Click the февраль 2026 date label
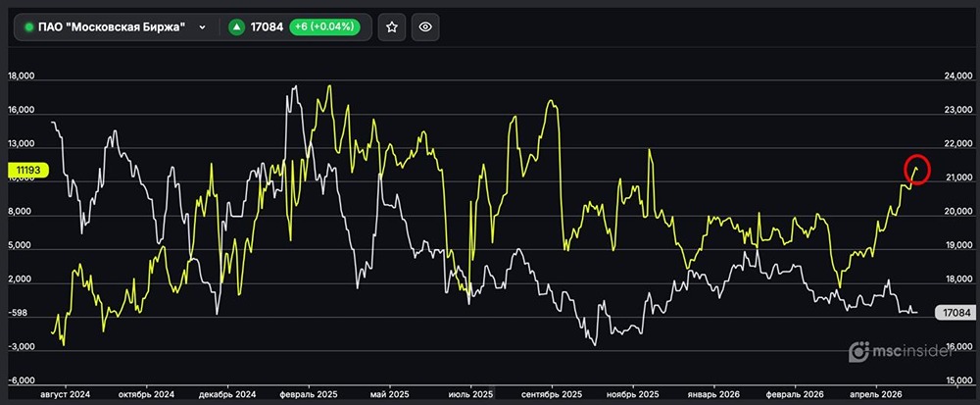 point(795,395)
